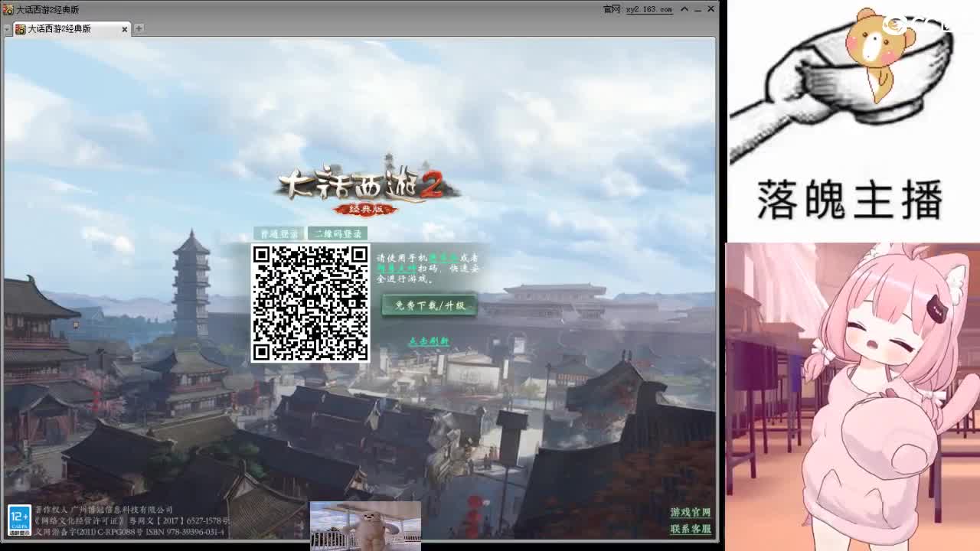This screenshot has height=551, width=980.
Task: Minimize the game window
Action: pos(697,9)
